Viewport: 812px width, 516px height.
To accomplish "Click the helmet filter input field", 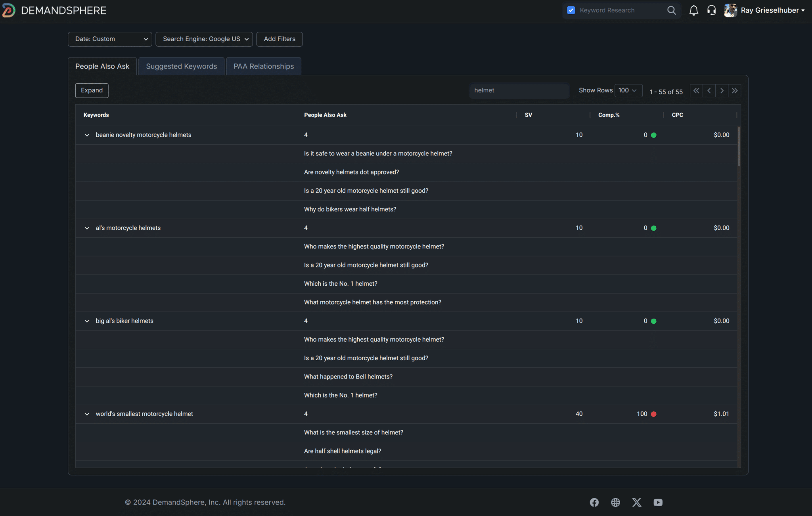I will pos(519,90).
